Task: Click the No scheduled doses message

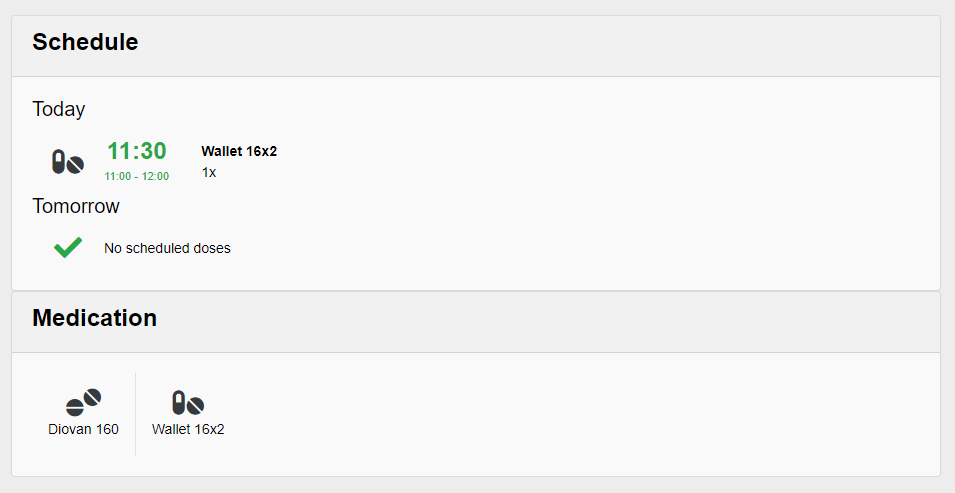Action: coord(167,249)
